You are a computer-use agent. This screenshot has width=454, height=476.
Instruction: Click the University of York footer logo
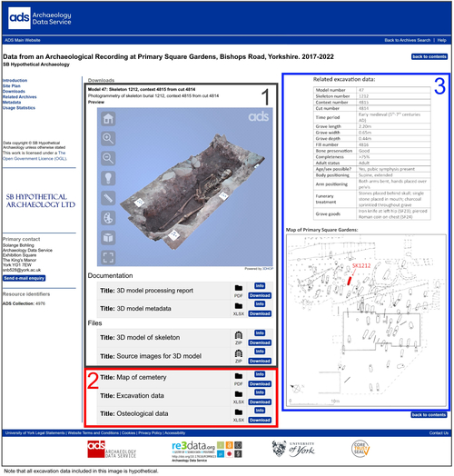293,450
